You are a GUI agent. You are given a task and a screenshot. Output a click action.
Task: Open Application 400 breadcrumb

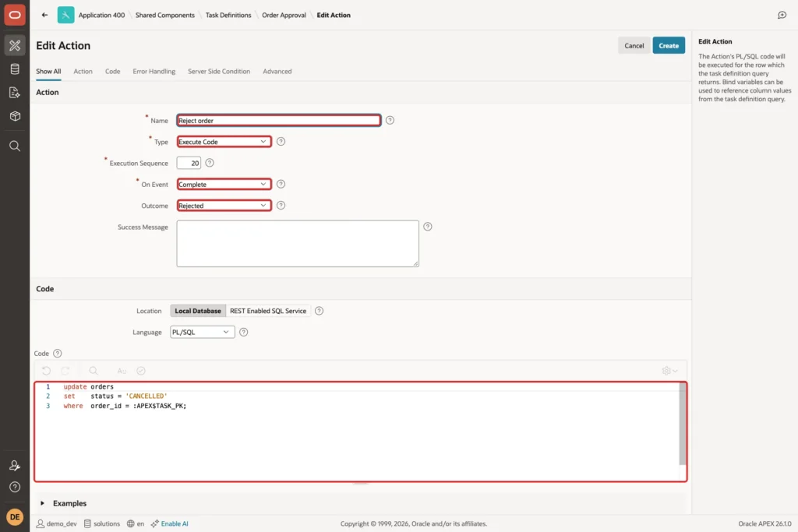coord(101,15)
